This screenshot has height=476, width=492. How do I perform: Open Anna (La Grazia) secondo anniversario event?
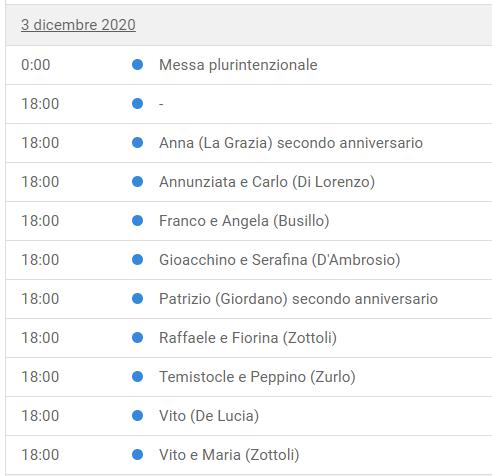click(291, 143)
